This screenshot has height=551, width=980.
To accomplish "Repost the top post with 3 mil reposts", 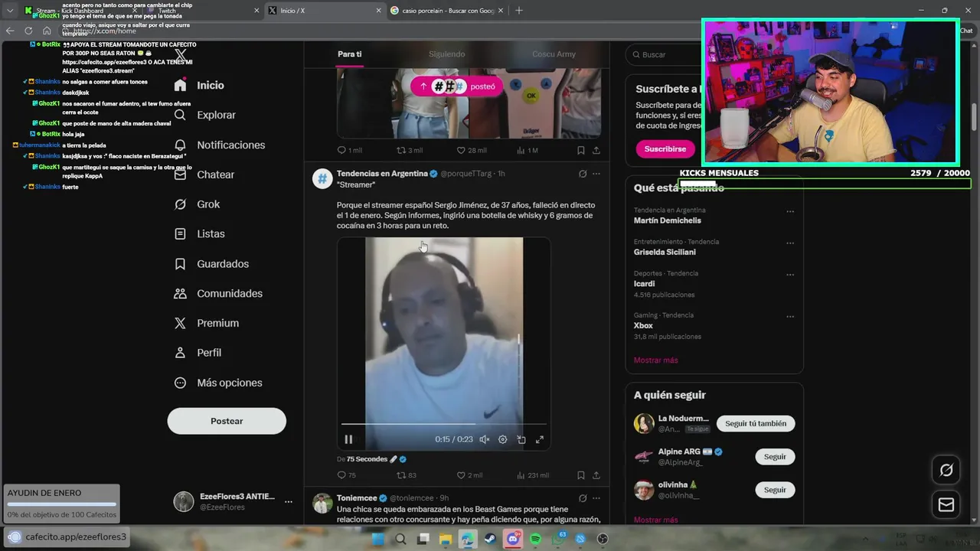I will pyautogui.click(x=409, y=151).
